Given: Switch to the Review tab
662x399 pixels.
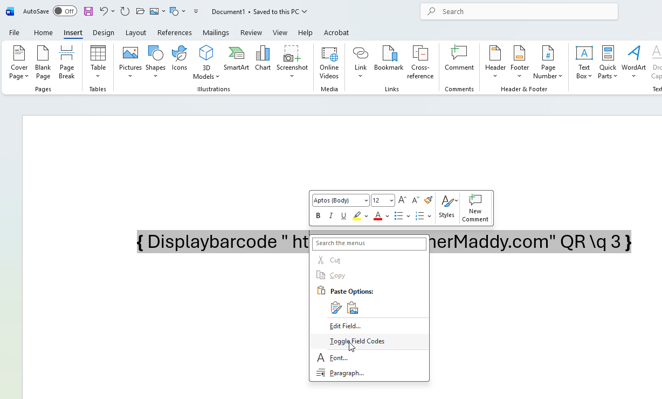Looking at the screenshot, I should (x=251, y=33).
